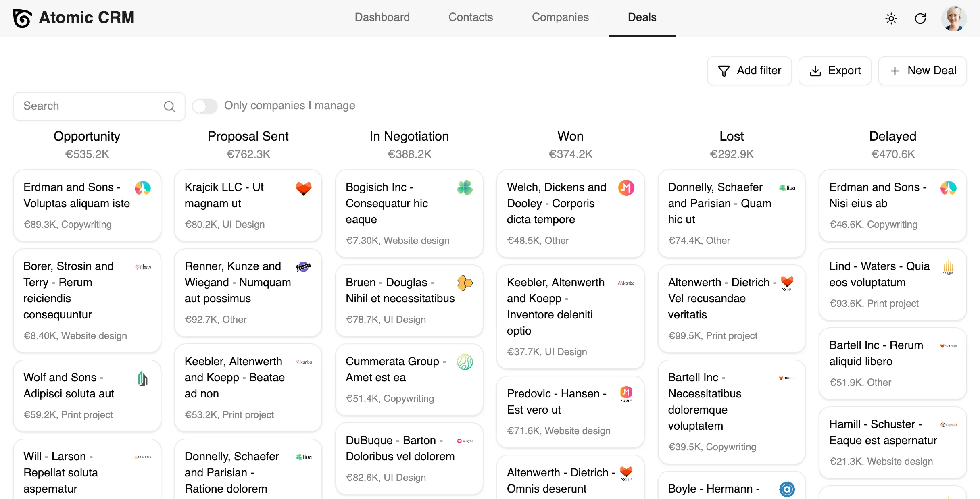Click the blue logo on Boyle - Hermann deal
Viewport: 980px width, 499px height.
787,489
